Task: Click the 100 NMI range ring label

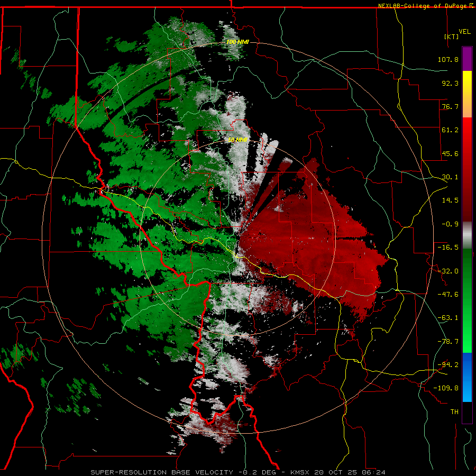Action: coord(237,42)
